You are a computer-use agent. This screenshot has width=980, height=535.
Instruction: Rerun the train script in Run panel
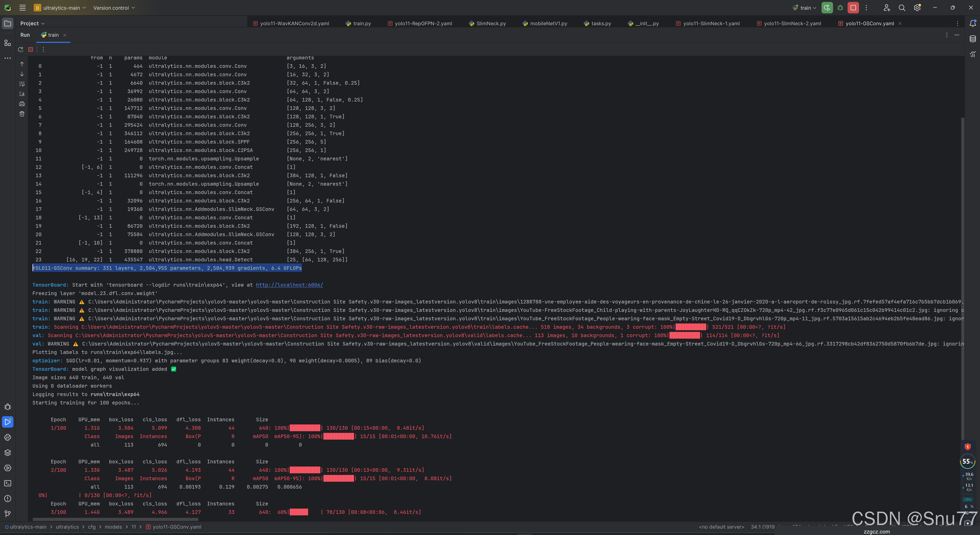click(20, 49)
